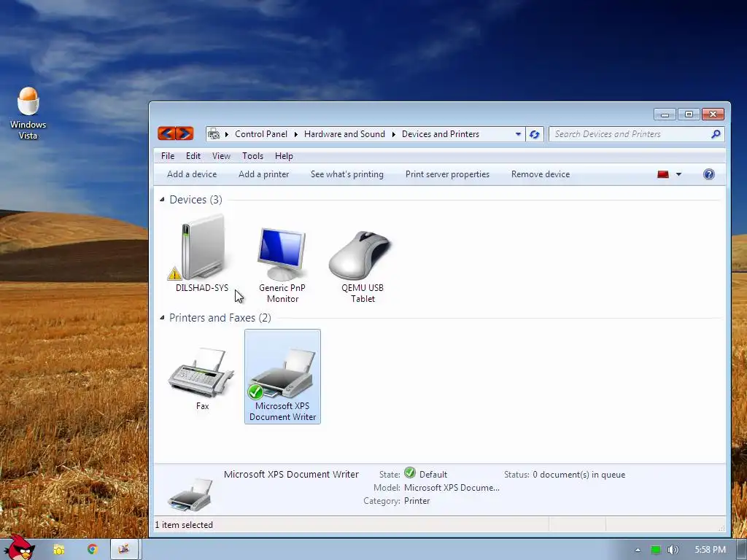Click the forward navigation arrow

tap(185, 134)
